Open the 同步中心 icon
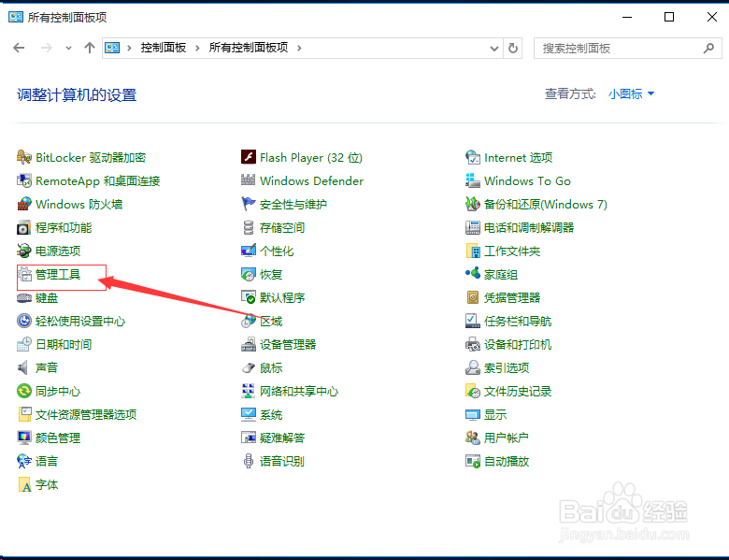The height and width of the screenshot is (560, 729). (23, 391)
